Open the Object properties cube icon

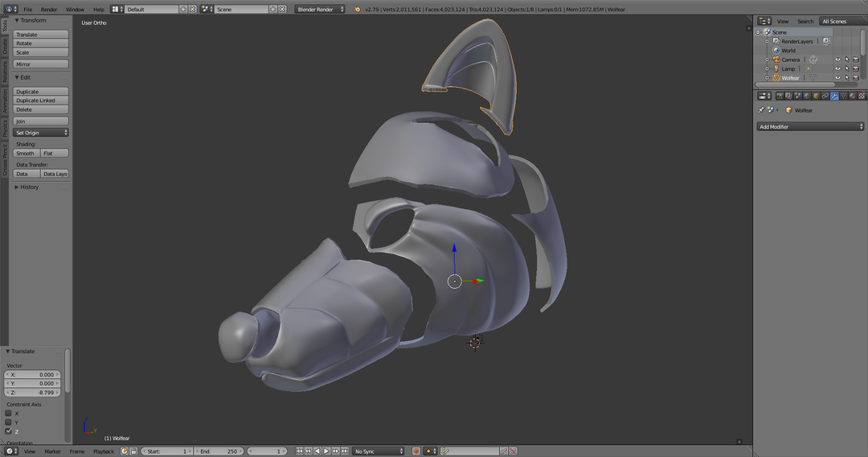[816, 96]
